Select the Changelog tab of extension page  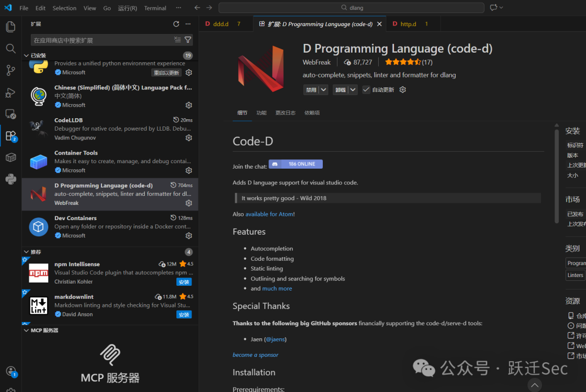pyautogui.click(x=285, y=113)
